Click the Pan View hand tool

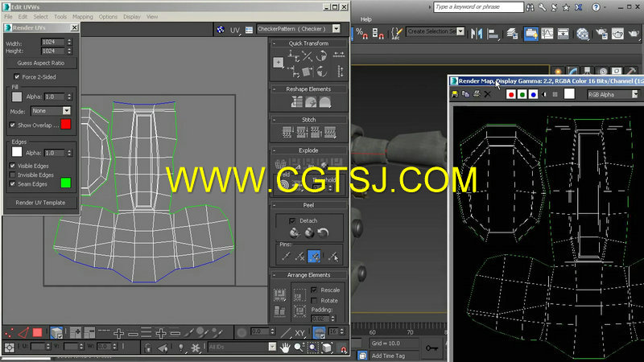tap(285, 348)
